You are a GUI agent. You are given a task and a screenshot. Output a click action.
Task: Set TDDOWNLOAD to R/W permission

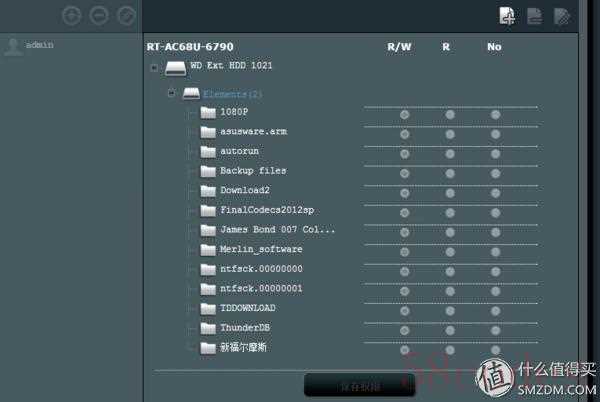pyautogui.click(x=404, y=311)
